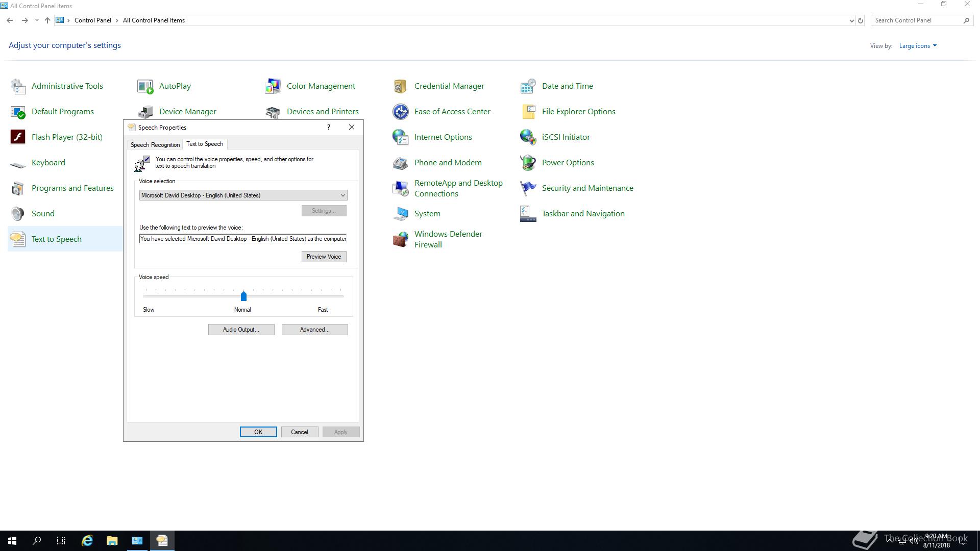Click All Control Panel Items breadcrumb
980x551 pixels.
[x=154, y=20]
